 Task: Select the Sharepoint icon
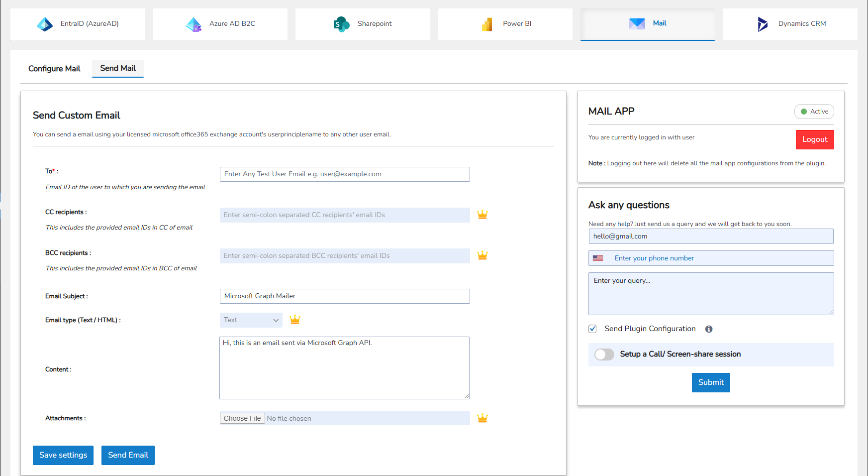pos(341,23)
